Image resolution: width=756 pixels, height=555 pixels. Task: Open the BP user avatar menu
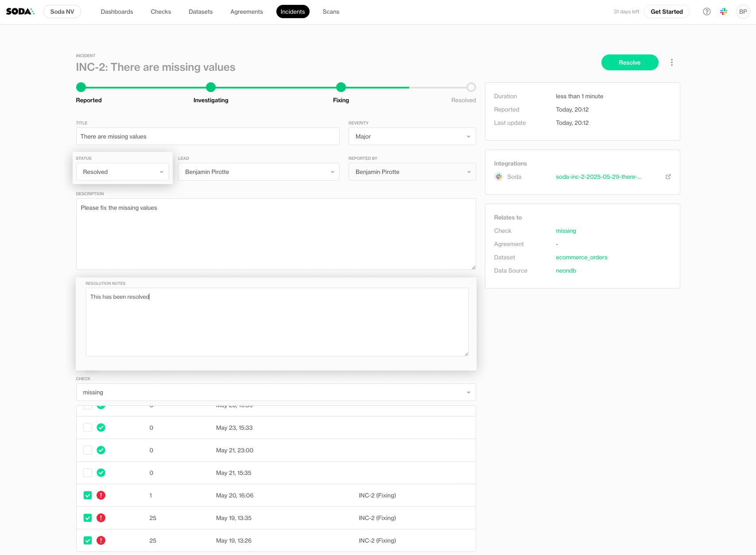(742, 12)
